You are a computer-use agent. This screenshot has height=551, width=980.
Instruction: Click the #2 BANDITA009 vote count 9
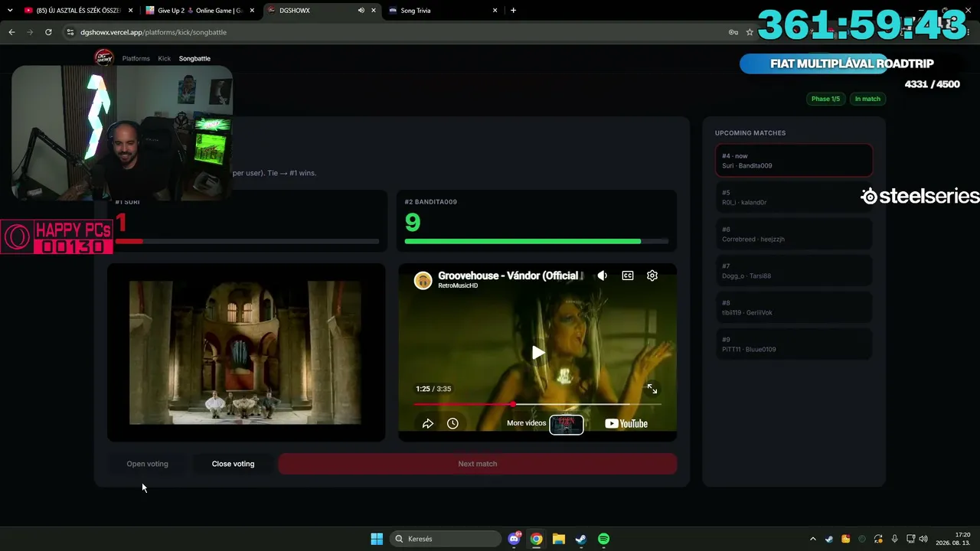413,222
